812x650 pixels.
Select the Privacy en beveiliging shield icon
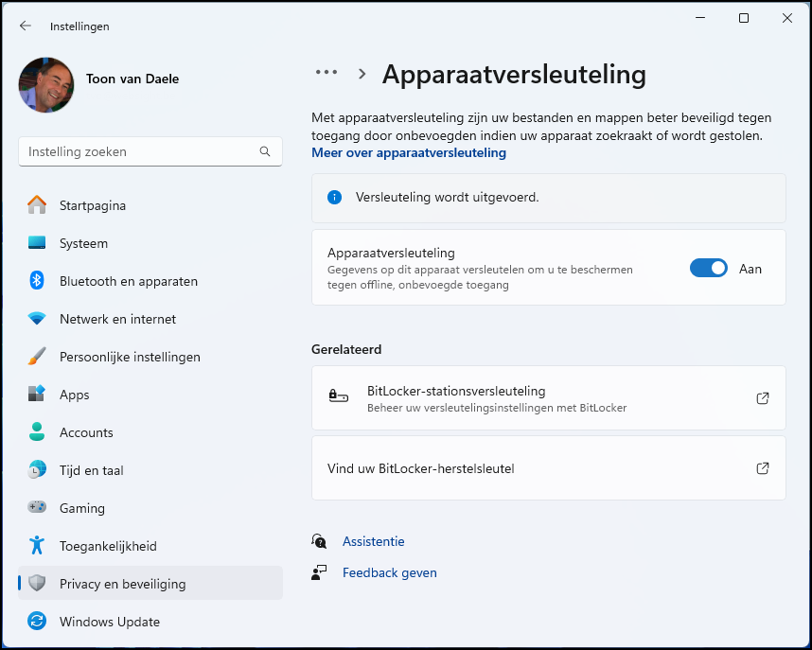point(36,583)
